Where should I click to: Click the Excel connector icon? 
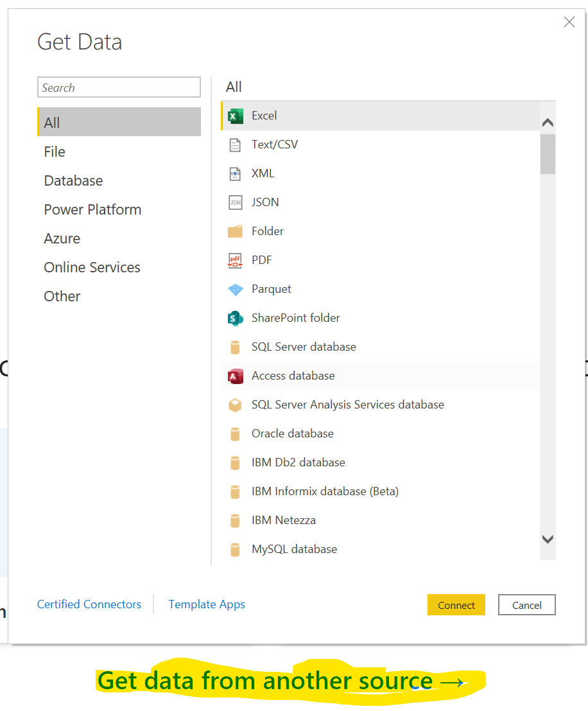236,116
